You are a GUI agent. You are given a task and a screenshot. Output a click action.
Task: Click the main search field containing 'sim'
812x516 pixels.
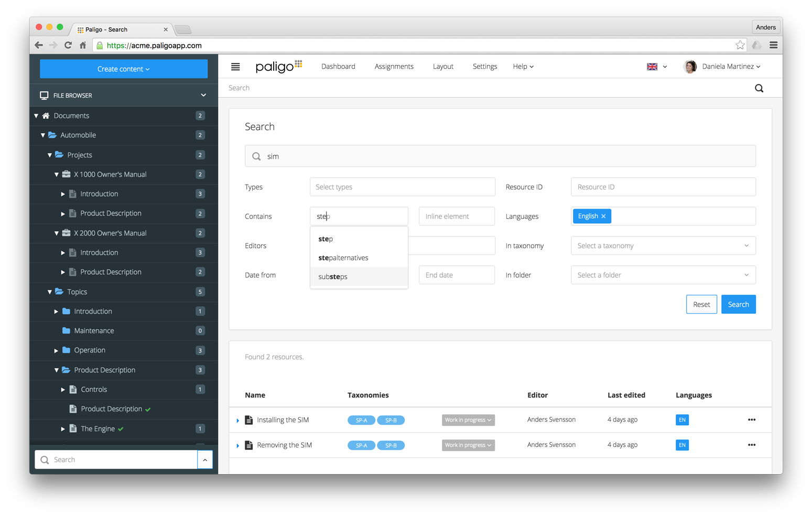500,156
